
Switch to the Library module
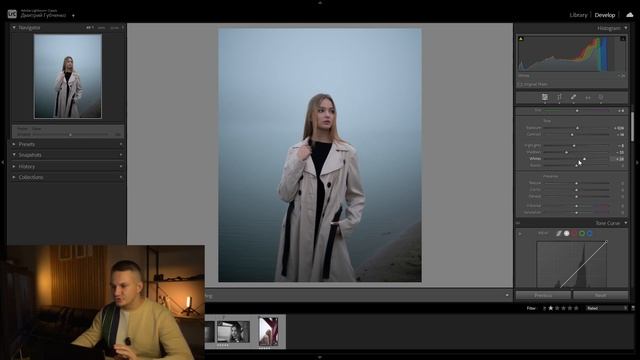pos(578,15)
